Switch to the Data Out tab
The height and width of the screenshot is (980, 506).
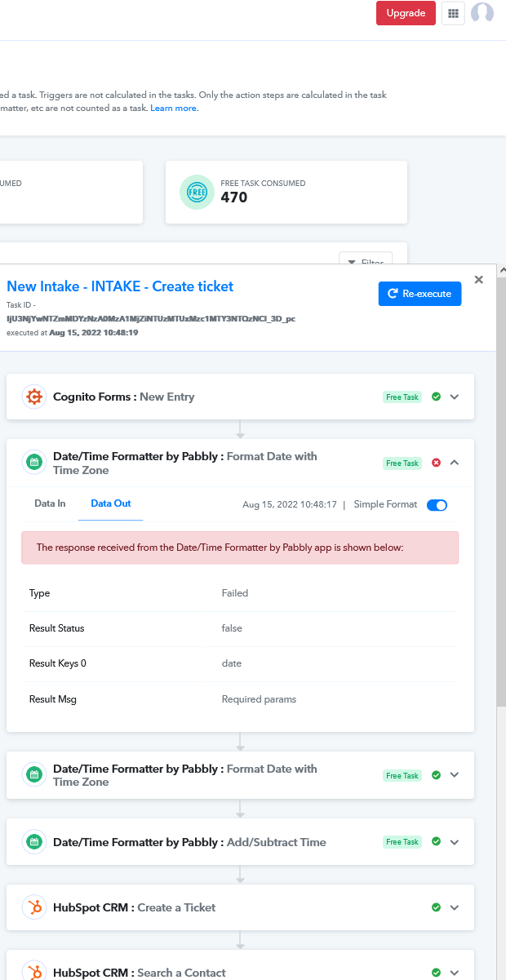[111, 503]
